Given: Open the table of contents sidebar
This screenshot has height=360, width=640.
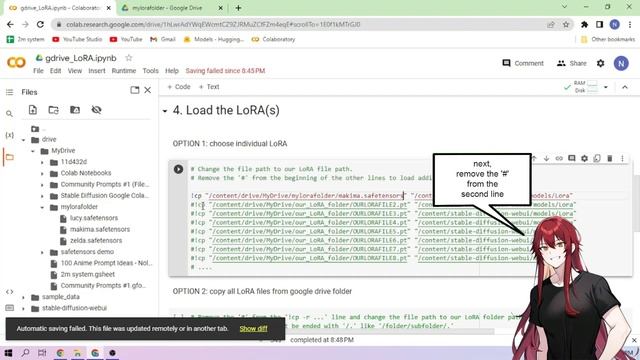Looking at the screenshot, I should click(x=9, y=92).
